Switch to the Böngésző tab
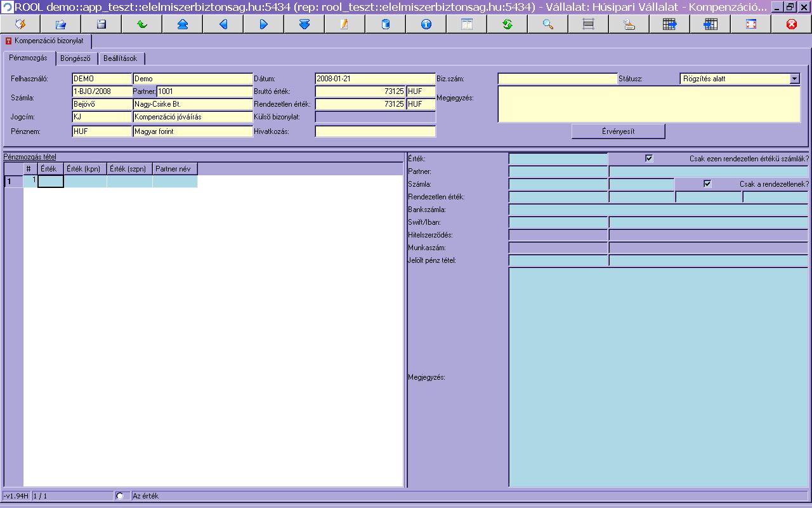The height and width of the screenshot is (508, 812). coord(75,58)
